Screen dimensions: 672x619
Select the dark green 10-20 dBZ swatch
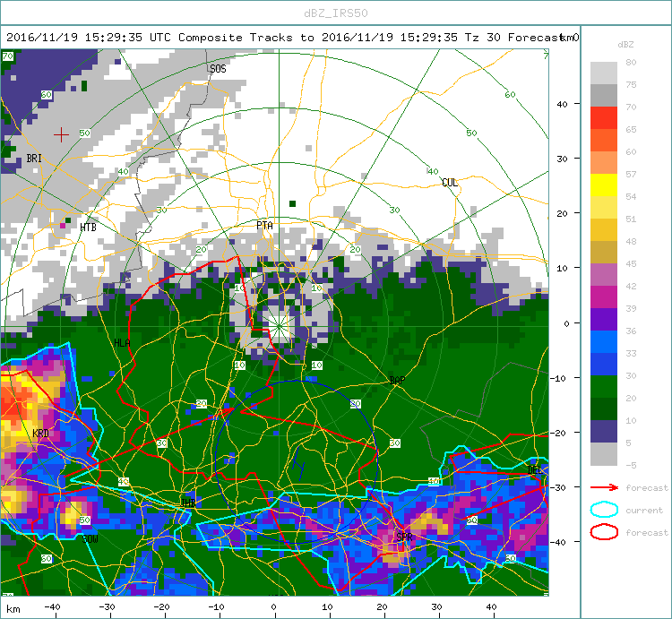click(603, 408)
